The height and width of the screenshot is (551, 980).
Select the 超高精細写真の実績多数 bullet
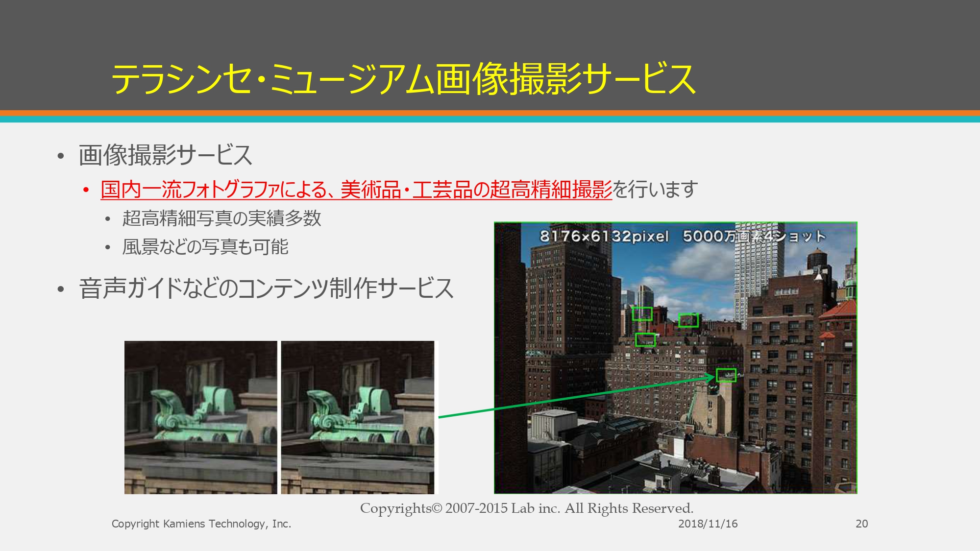(x=221, y=218)
